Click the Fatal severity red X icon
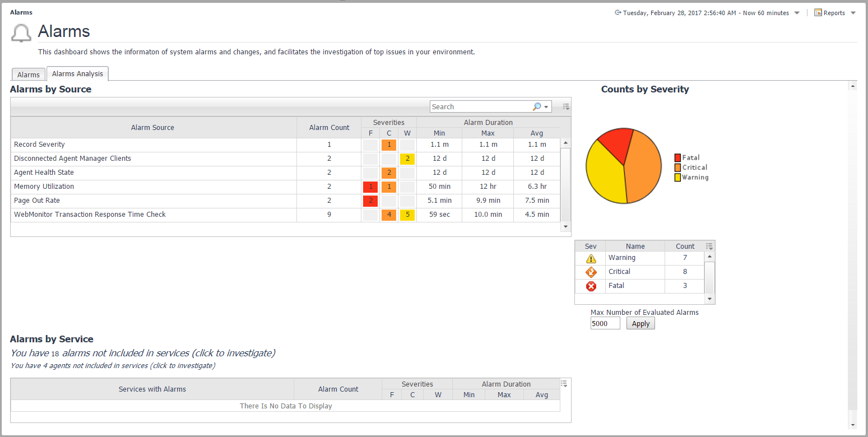This screenshot has width=868, height=437. coord(591,286)
